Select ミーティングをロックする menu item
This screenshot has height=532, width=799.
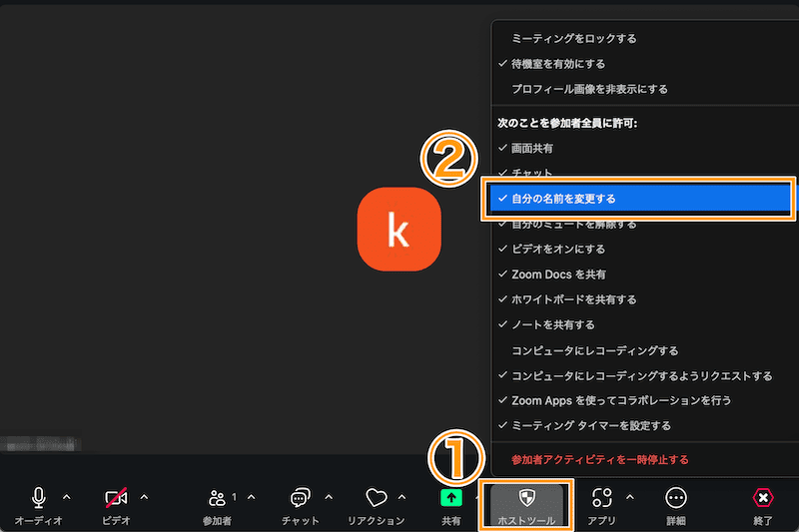573,39
